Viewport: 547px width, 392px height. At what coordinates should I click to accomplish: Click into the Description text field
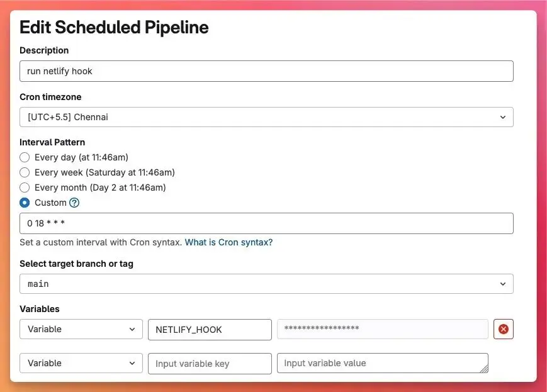click(x=266, y=71)
